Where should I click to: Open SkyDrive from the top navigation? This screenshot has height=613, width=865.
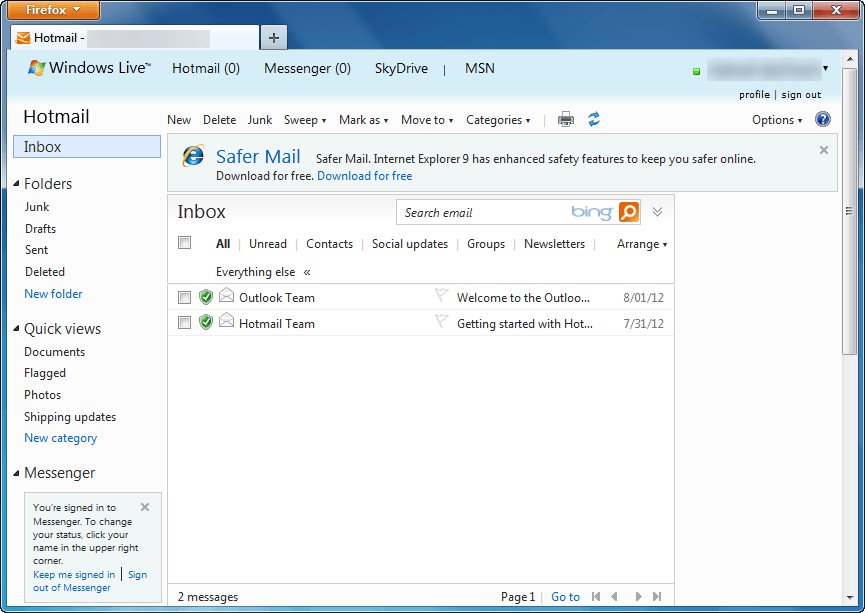[x=401, y=69]
